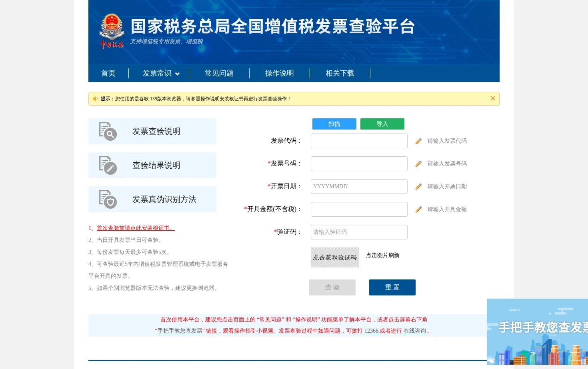Click the pencil document icon for 查验结果说明
588x369 pixels.
(108, 166)
